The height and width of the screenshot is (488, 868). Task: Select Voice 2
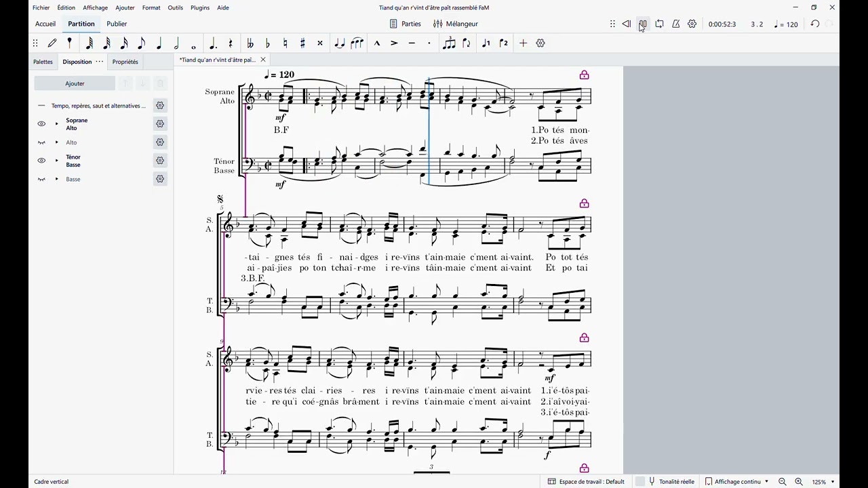(x=503, y=43)
